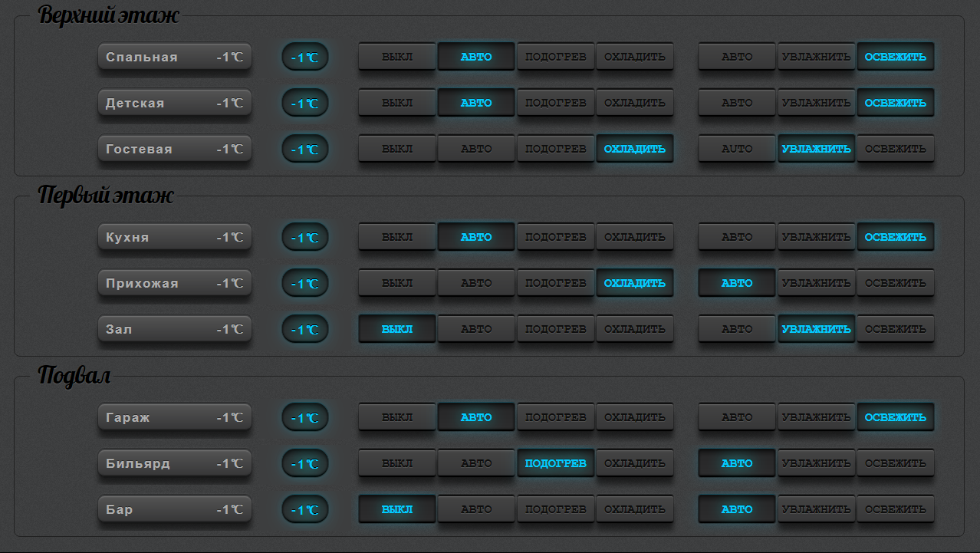Switch Прихожая to ПОДОГРЕВ
The height and width of the screenshot is (553, 980).
click(x=556, y=283)
